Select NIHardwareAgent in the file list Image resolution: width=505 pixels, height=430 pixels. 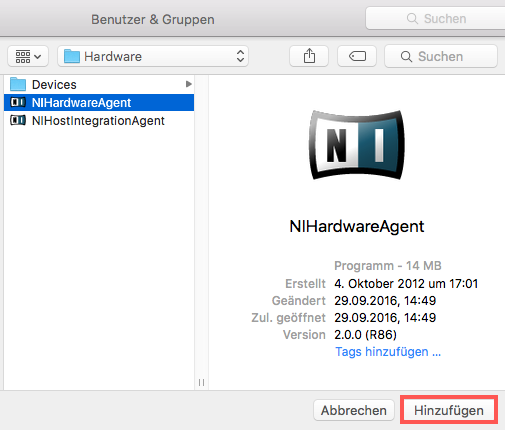click(99, 102)
